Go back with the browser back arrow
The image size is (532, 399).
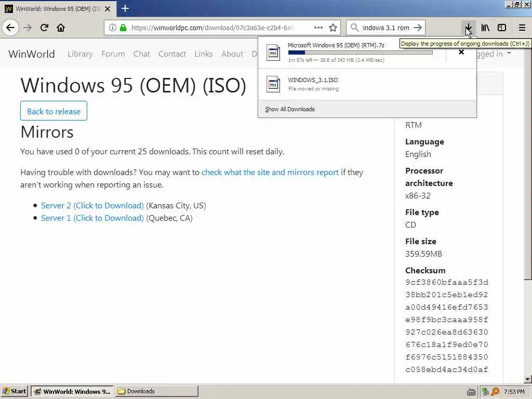(10, 28)
